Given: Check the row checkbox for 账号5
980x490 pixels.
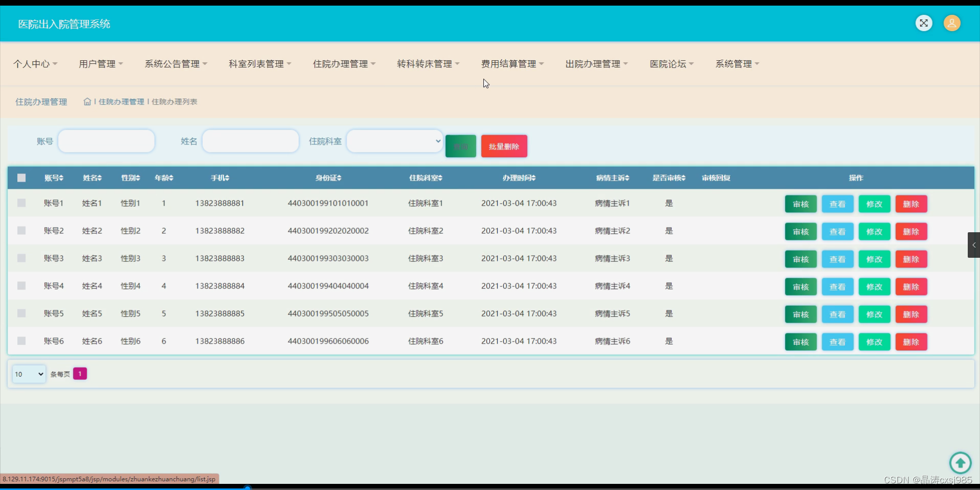Looking at the screenshot, I should pos(21,313).
